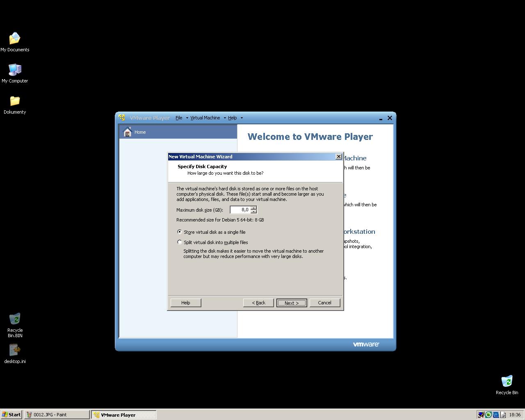This screenshot has height=420, width=525.
Task: Close the VMware Player window
Action: [x=390, y=118]
